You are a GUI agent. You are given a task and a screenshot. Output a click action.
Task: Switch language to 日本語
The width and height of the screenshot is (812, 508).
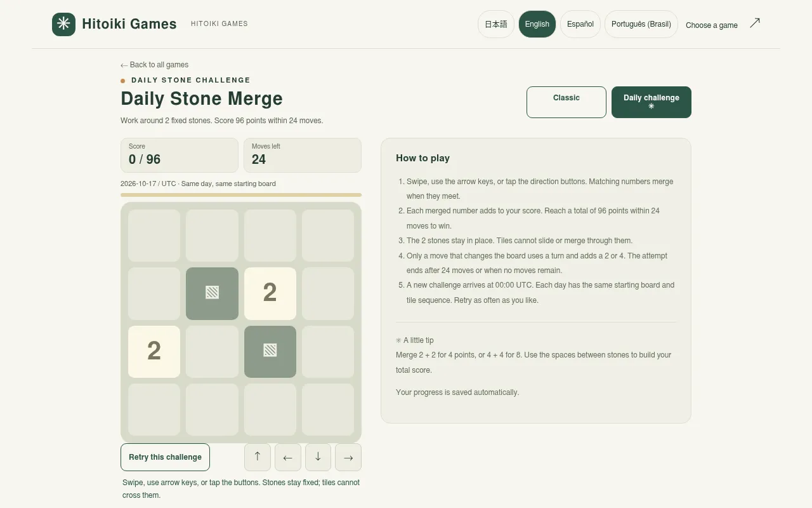click(496, 24)
